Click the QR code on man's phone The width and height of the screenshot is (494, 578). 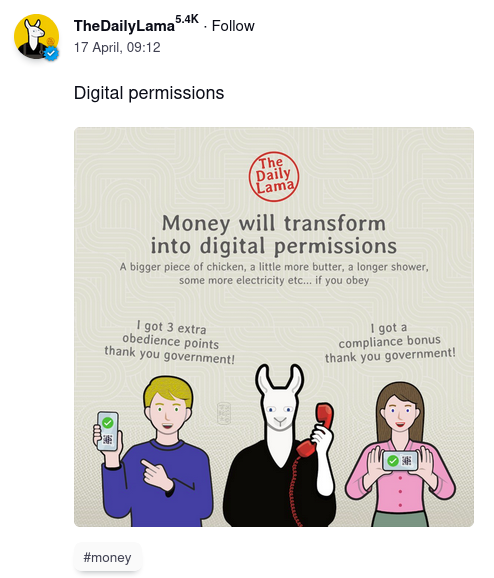108,439
